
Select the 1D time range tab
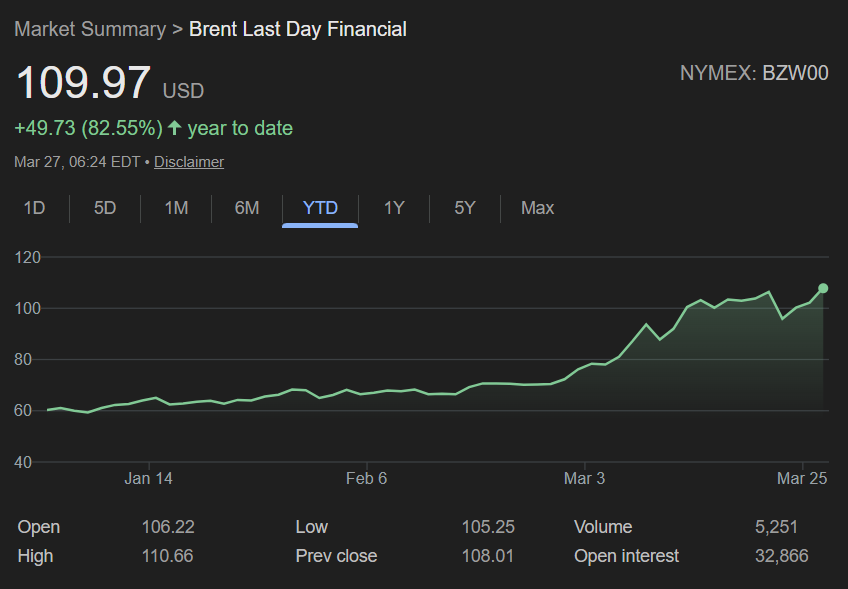pos(35,208)
